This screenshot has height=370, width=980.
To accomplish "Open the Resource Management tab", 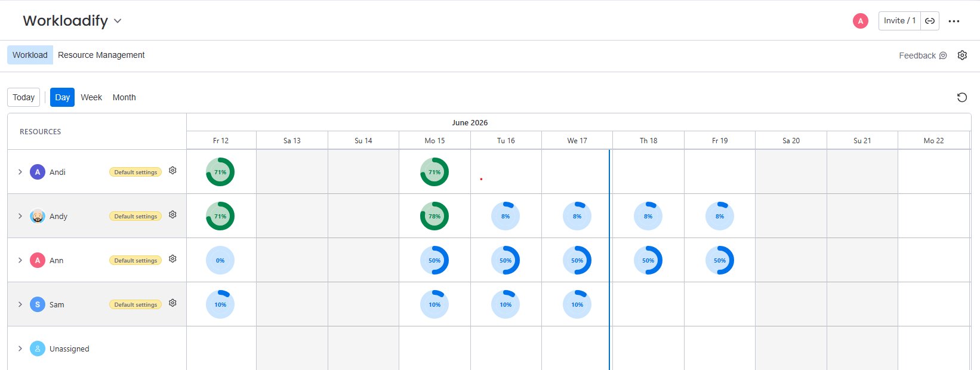I will click(101, 55).
